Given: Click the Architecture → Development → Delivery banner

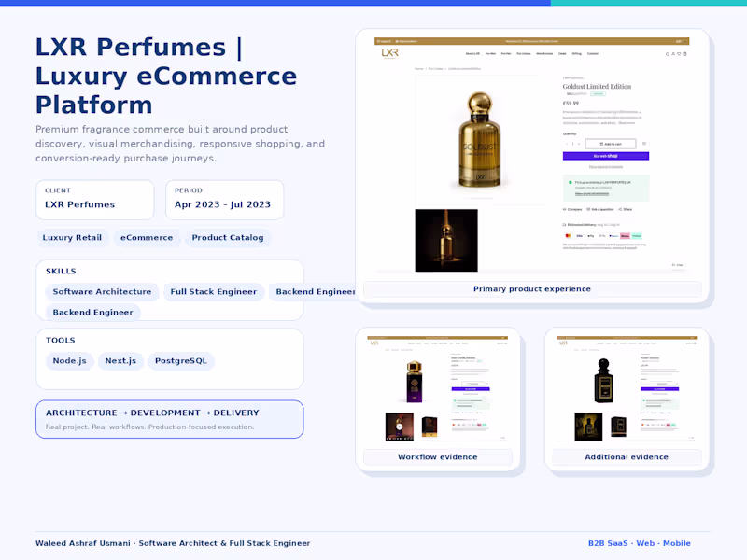Looking at the screenshot, I should coord(170,419).
